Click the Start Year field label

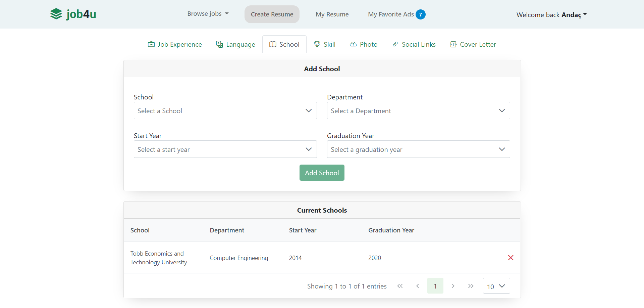click(148, 136)
